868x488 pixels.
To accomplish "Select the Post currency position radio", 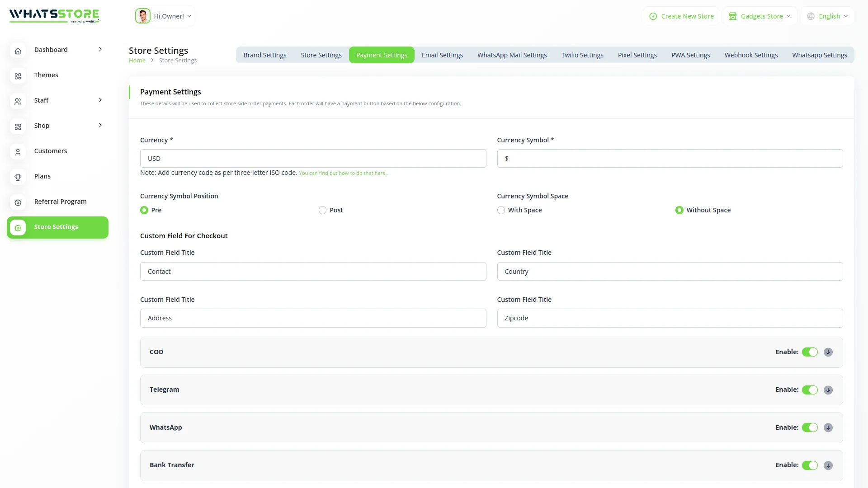I will coord(322,210).
